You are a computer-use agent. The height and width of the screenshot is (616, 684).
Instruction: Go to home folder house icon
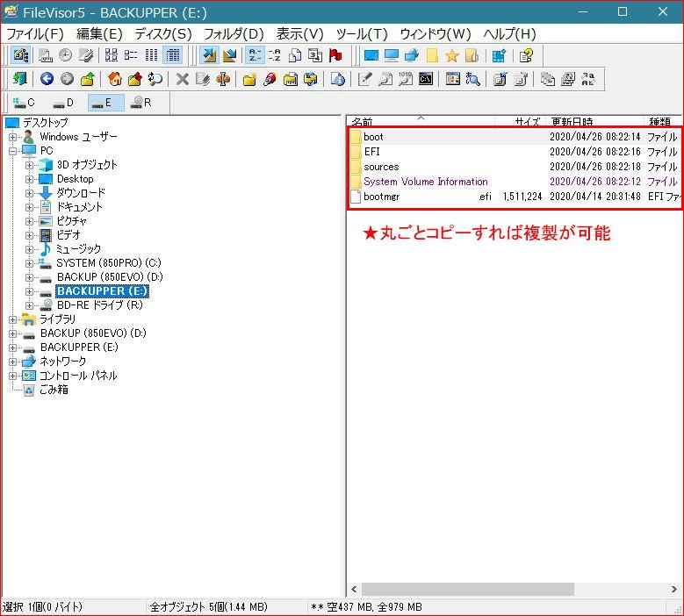(x=115, y=79)
